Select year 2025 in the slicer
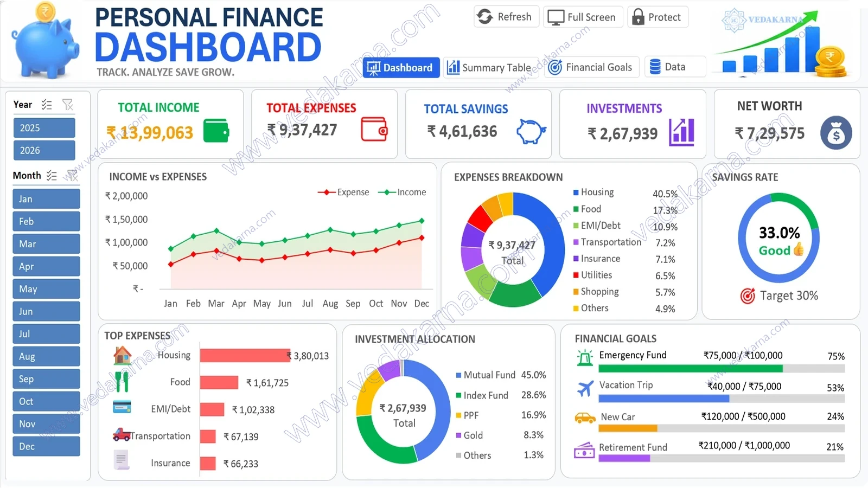Screen dimensions: 868x488 [x=44, y=128]
